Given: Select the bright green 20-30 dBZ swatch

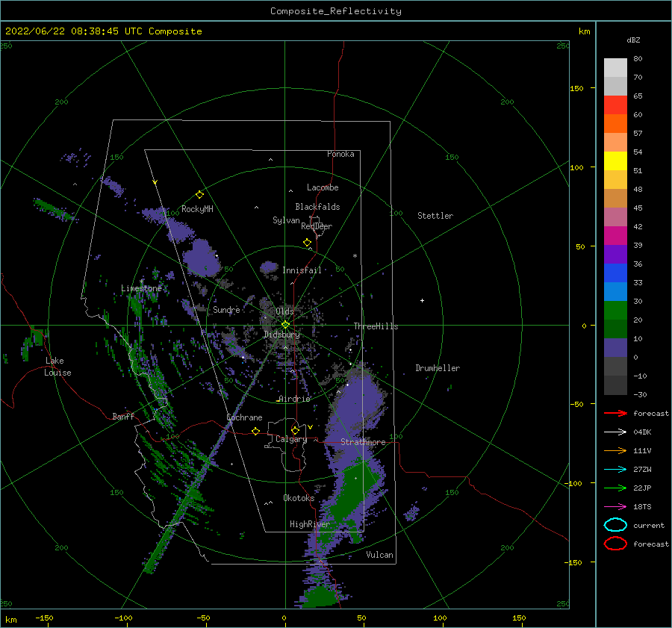Looking at the screenshot, I should click(x=615, y=311).
